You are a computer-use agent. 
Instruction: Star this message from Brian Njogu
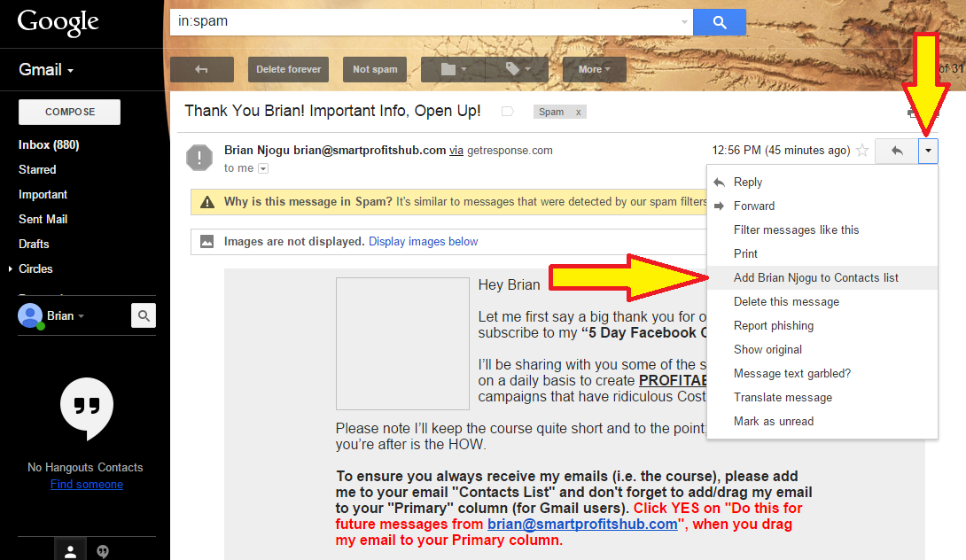point(862,151)
